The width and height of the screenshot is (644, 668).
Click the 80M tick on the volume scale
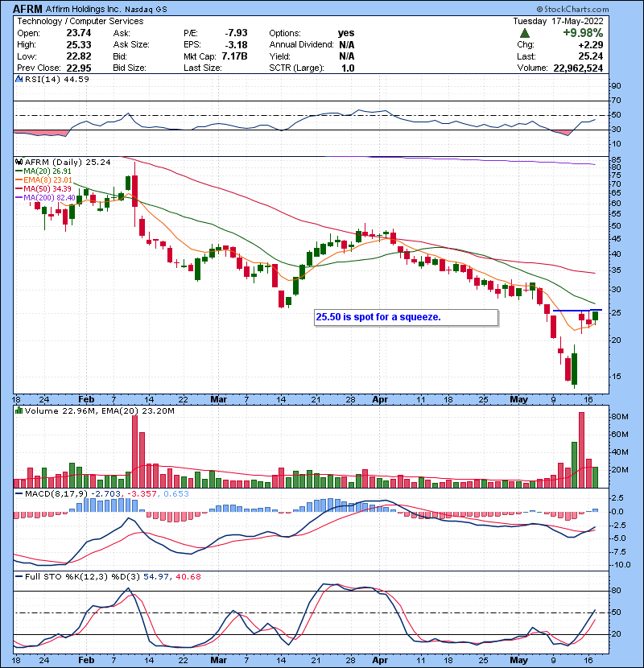620,417
